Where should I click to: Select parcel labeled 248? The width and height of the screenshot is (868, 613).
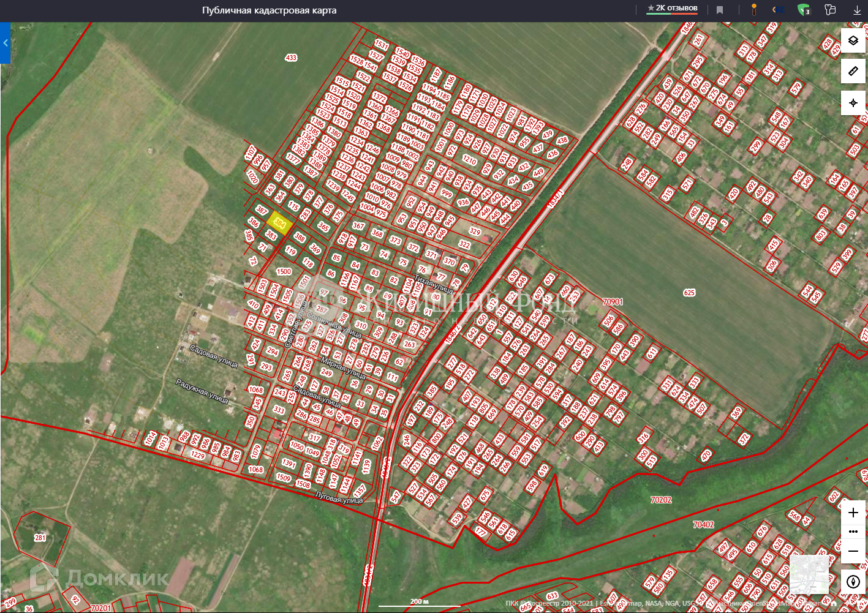pyautogui.click(x=626, y=164)
